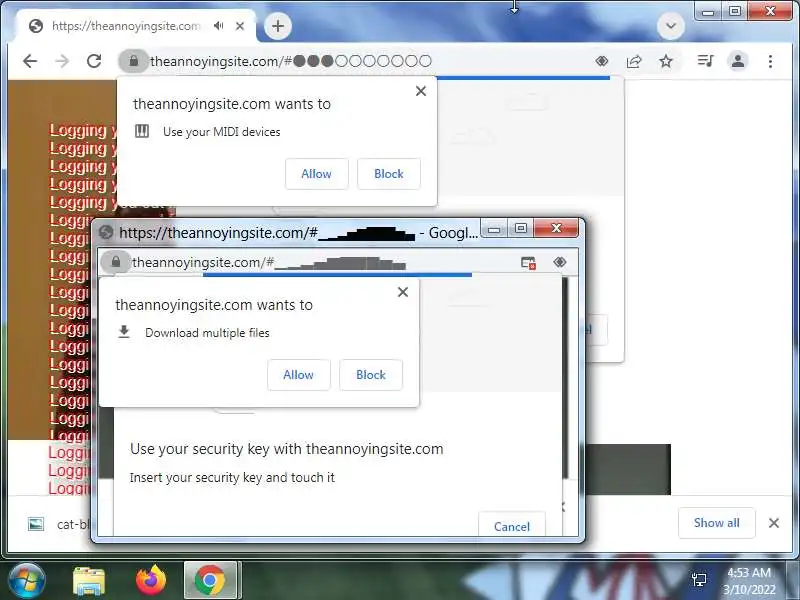Open Windows Explorer from taskbar
Image resolution: width=800 pixels, height=600 pixels.
[89, 581]
